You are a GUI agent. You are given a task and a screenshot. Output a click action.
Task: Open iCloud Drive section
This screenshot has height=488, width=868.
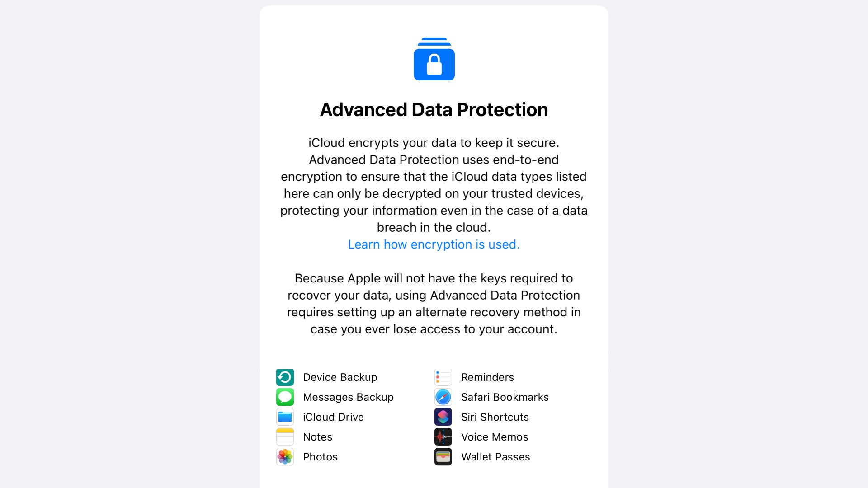point(333,417)
